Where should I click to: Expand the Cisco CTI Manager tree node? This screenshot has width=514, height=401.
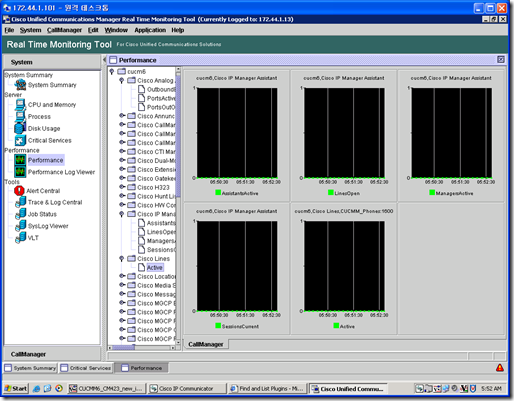pos(122,151)
